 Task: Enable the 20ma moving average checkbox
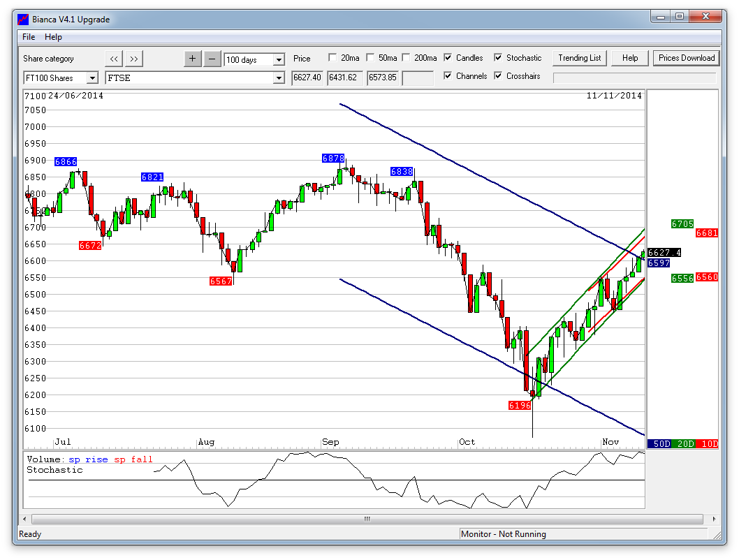click(332, 58)
